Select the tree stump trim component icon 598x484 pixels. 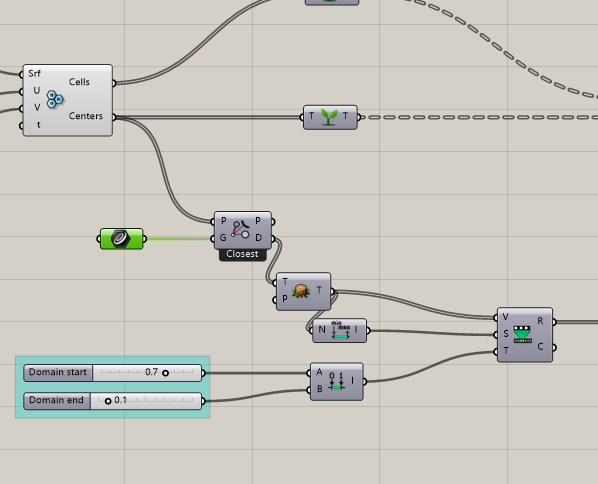301,291
